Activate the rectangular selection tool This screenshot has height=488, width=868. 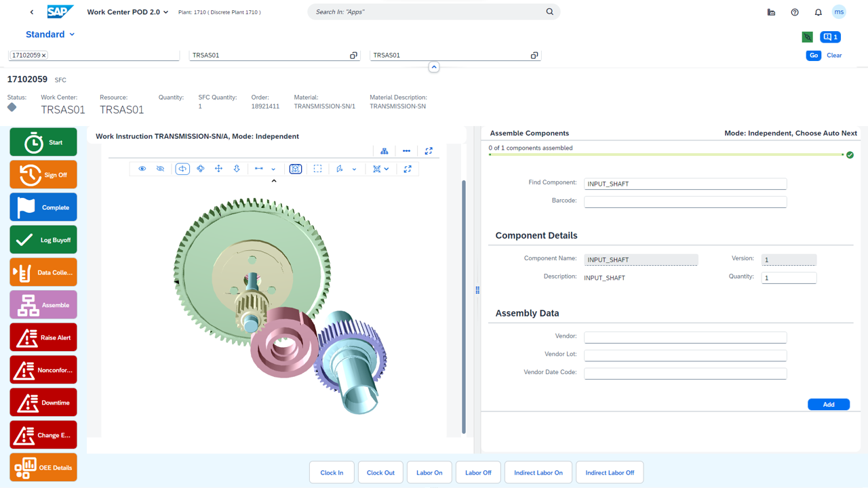(x=317, y=169)
